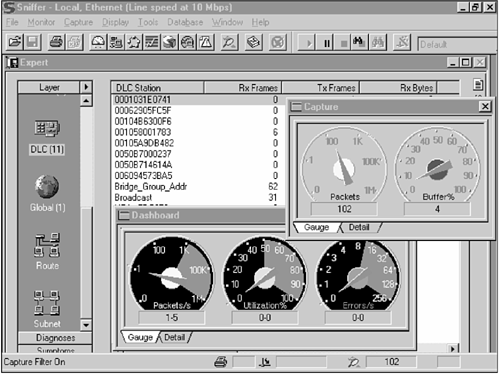Open the Matrix toolbar icon
500x374 pixels.
coord(134,42)
